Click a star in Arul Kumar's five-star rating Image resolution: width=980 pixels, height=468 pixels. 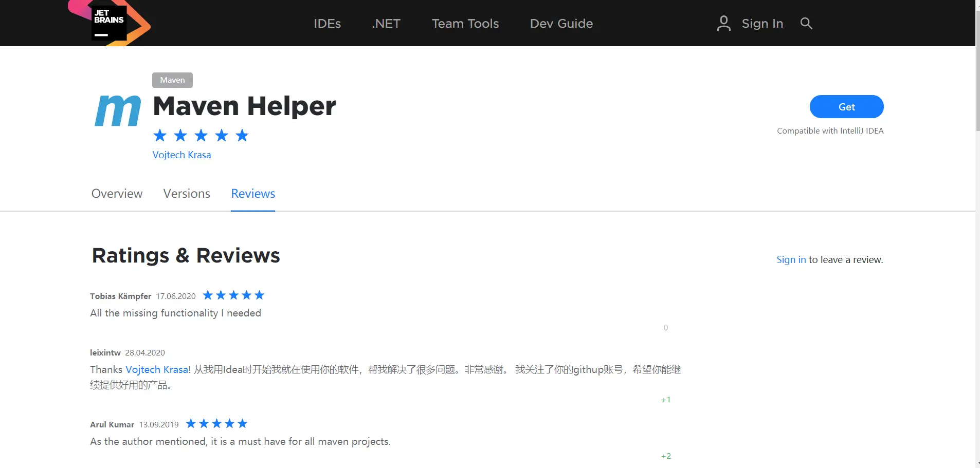pos(215,423)
